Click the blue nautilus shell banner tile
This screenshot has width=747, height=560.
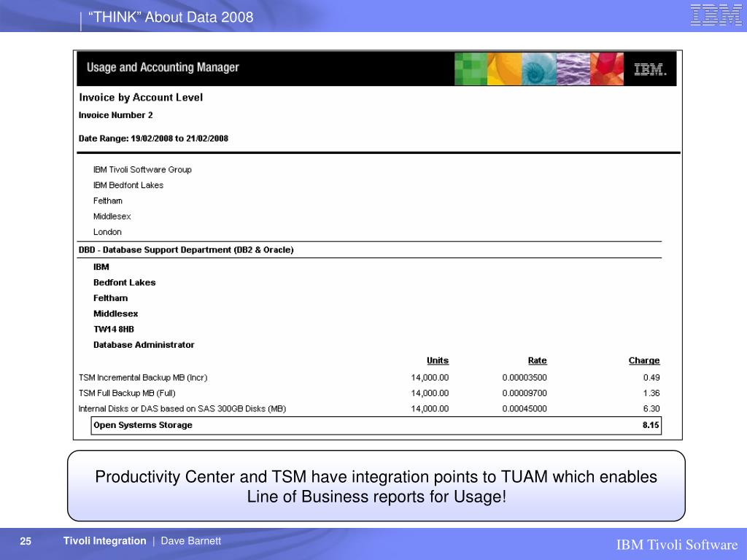click(539, 69)
